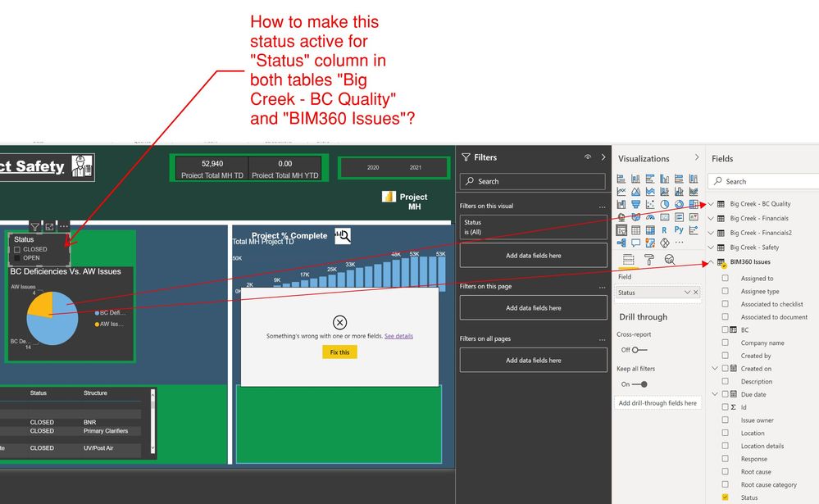Switch to the Fields well tab

[x=628, y=260]
